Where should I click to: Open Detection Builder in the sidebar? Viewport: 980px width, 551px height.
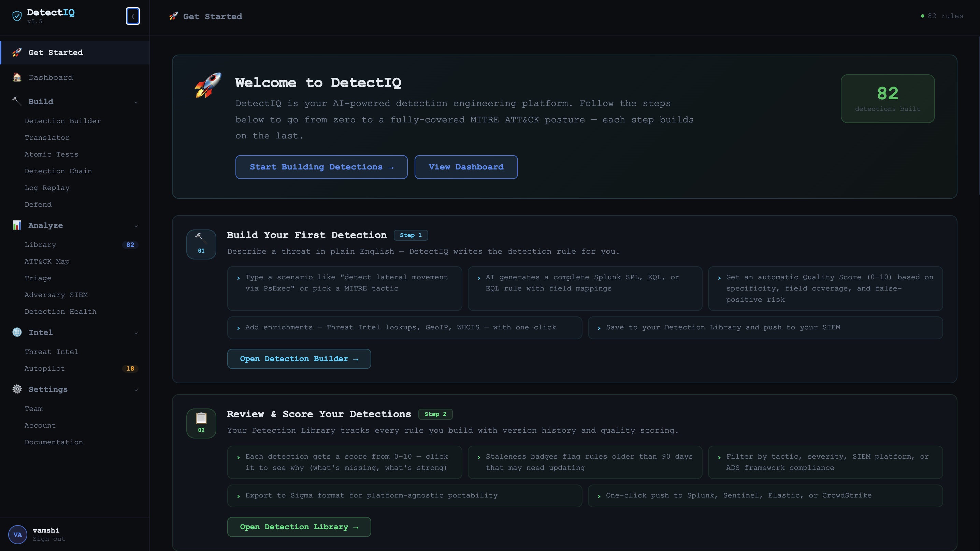click(63, 121)
